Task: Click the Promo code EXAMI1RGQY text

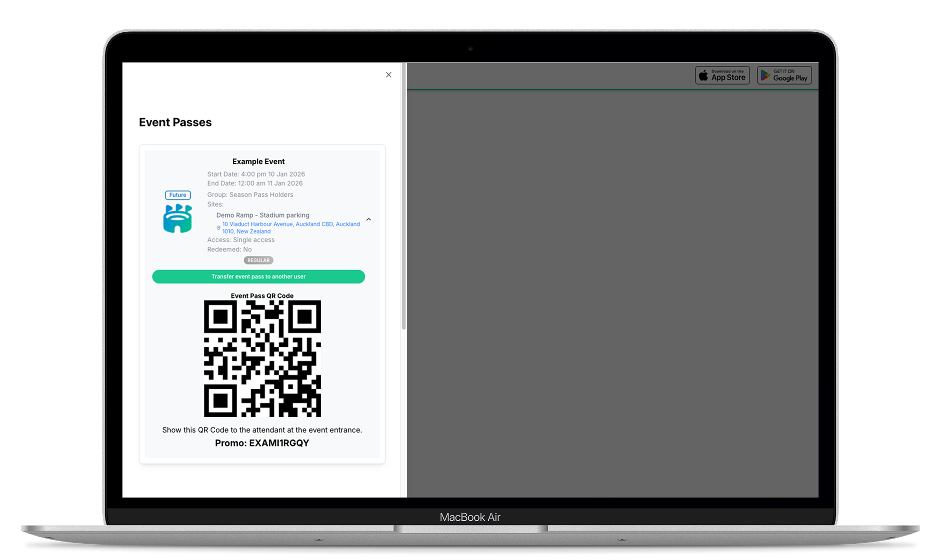Action: tap(262, 443)
